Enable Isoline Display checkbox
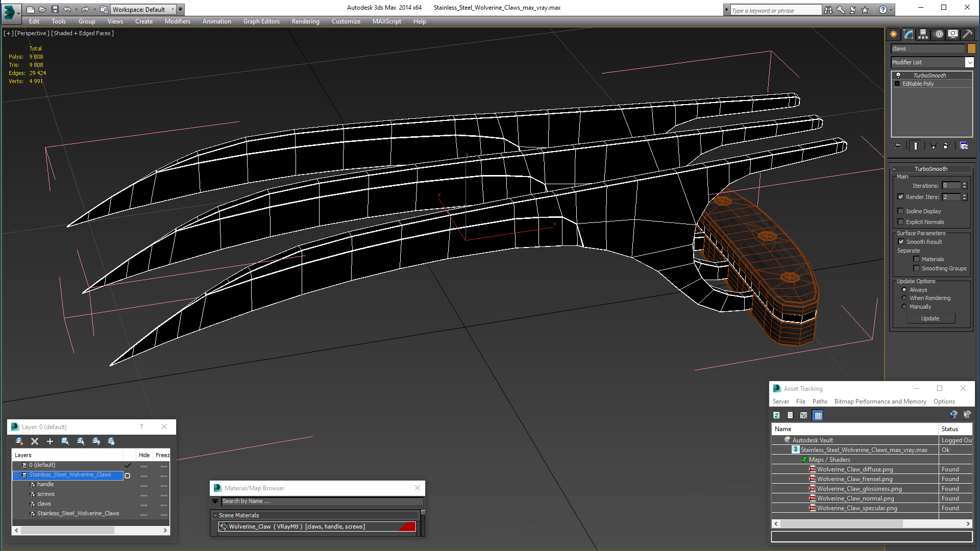Screen dimensions: 980x551 pos(901,211)
